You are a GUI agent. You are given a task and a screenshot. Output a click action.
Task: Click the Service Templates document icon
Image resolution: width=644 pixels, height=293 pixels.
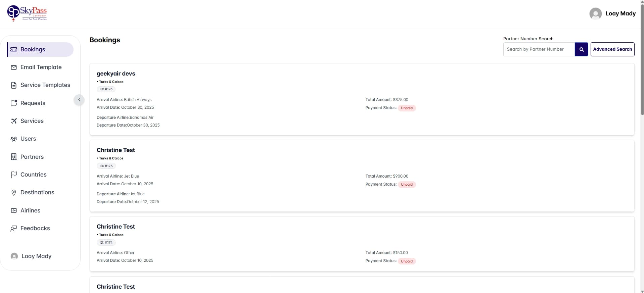(x=14, y=85)
